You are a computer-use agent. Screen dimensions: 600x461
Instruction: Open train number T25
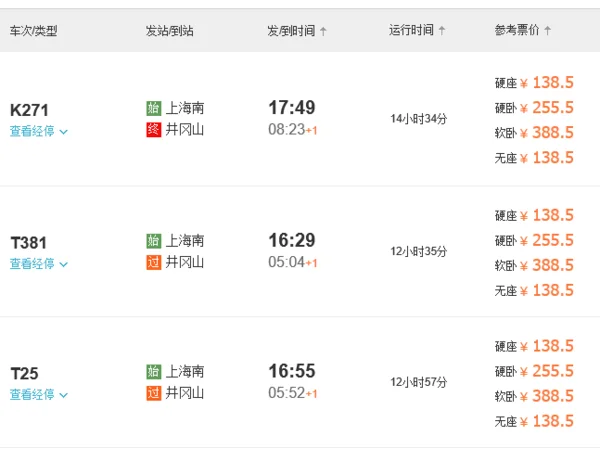[24, 373]
